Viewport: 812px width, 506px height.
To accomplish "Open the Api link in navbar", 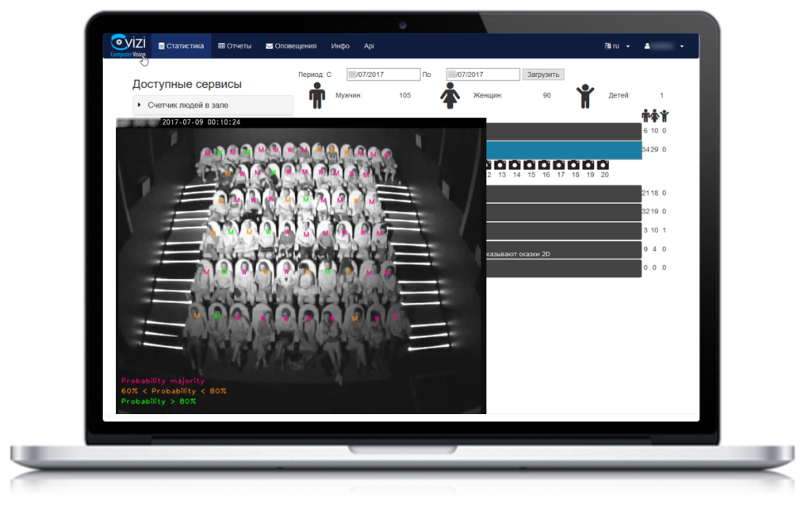I will point(369,46).
